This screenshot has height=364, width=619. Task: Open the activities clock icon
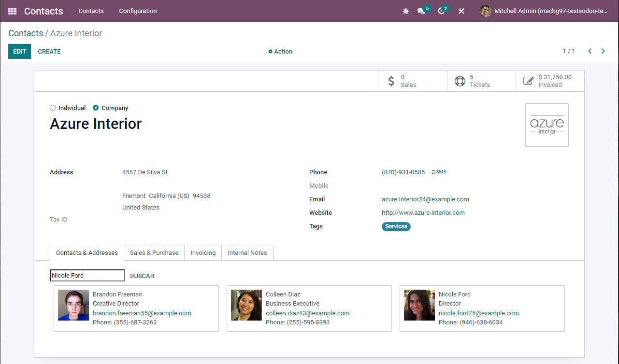coord(441,11)
